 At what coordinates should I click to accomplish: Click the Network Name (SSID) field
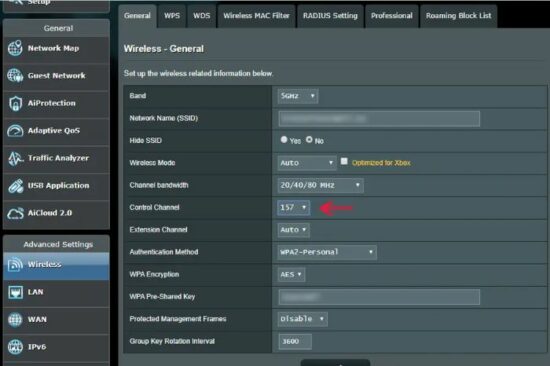[x=379, y=119]
